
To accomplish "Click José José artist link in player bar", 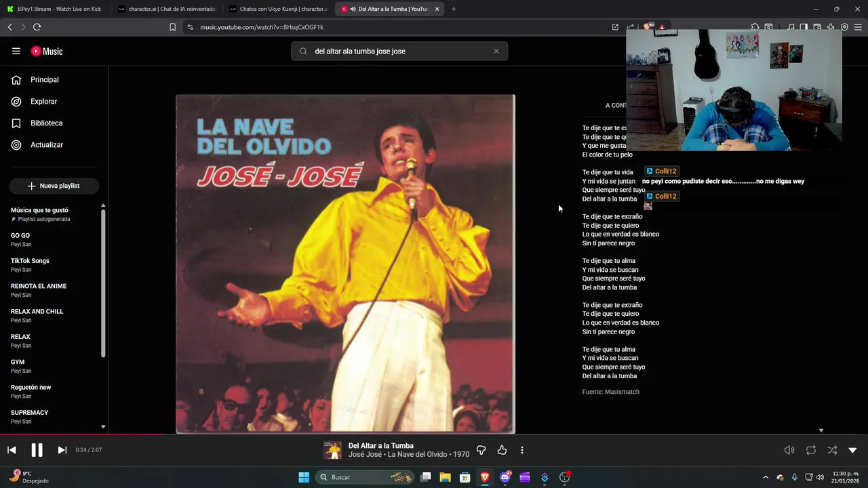I will 365,455.
